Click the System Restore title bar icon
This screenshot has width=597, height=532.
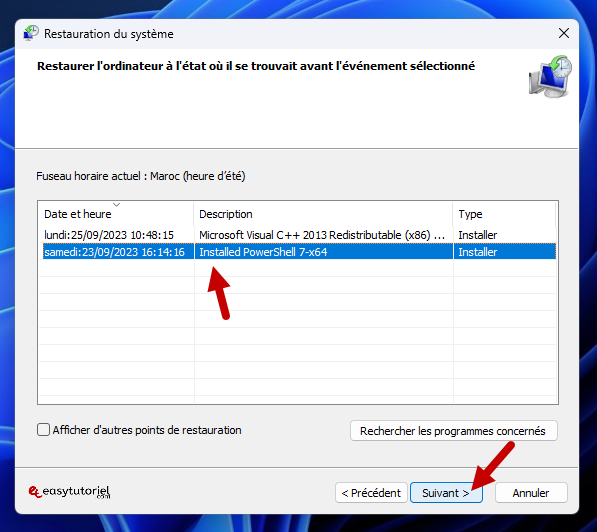30,33
